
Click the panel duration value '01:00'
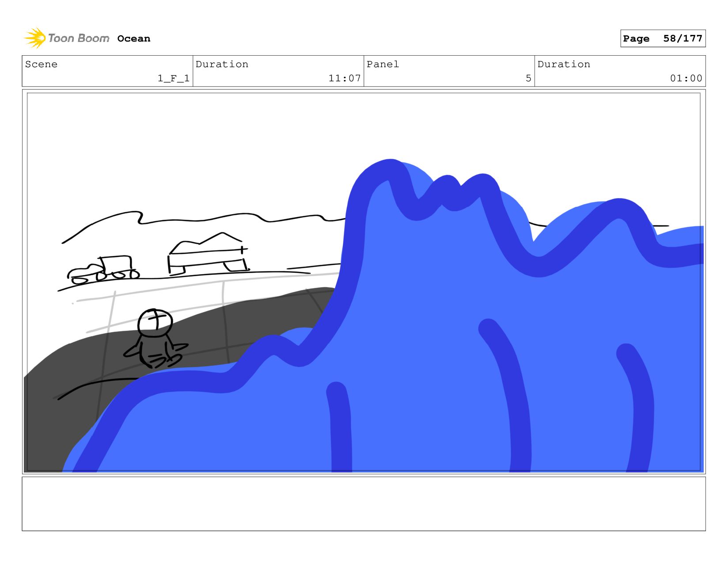tap(686, 78)
